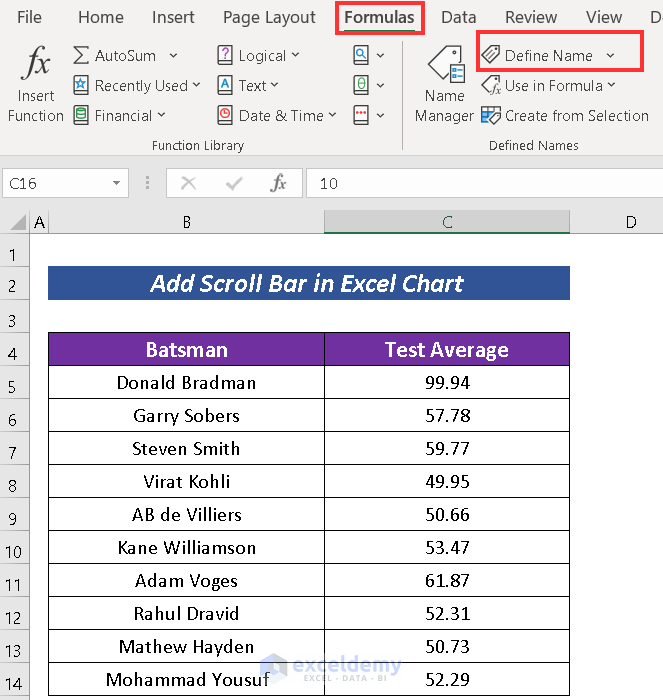
Task: Click the Test Average header cell
Action: pos(447,350)
